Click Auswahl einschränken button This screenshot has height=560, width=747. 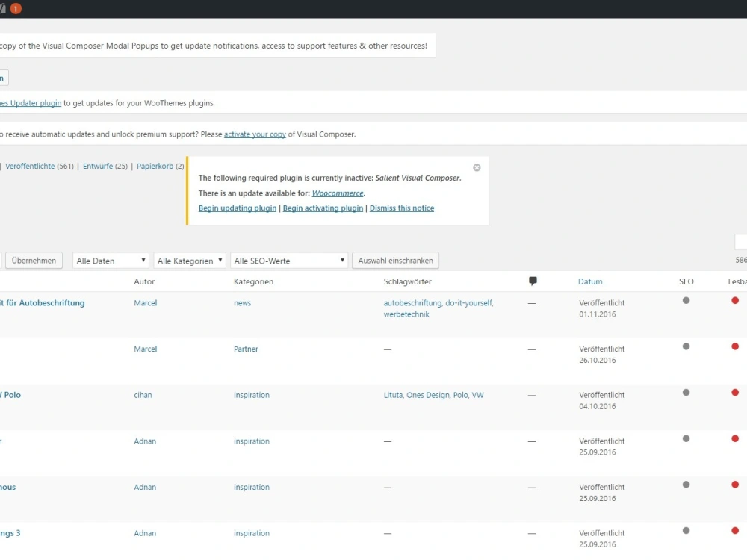point(395,261)
